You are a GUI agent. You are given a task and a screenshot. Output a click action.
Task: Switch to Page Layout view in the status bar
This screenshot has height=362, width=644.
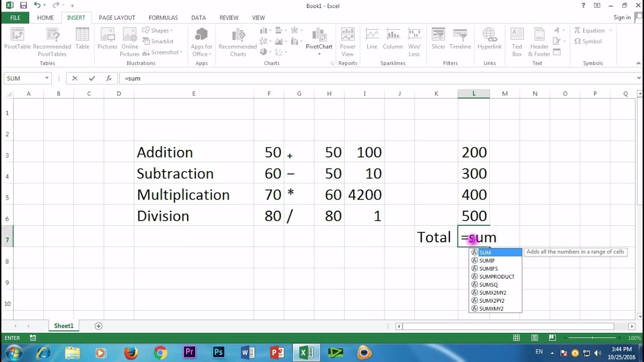click(x=534, y=338)
